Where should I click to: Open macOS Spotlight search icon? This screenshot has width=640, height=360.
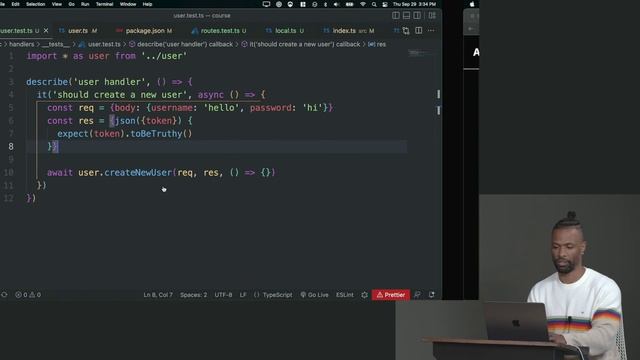click(374, 4)
